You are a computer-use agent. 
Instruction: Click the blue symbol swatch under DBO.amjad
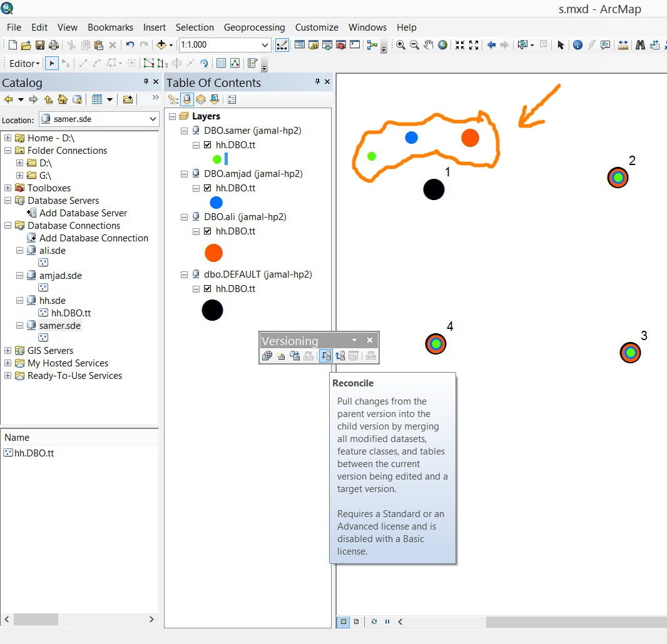click(216, 203)
